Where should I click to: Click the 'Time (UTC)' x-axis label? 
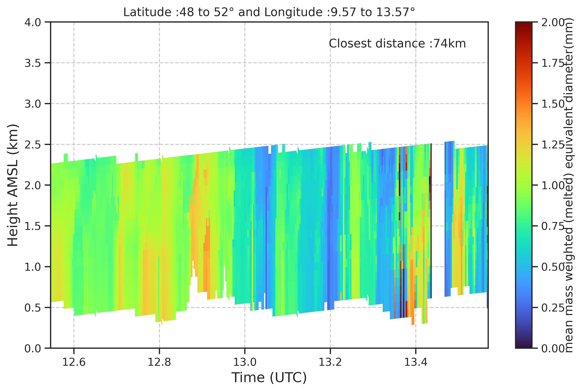[x=269, y=377]
